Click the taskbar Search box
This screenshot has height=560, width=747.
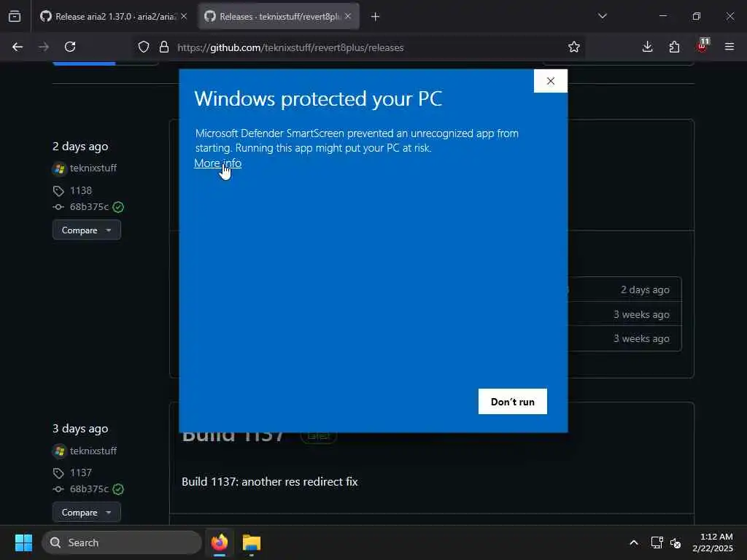coord(122,542)
